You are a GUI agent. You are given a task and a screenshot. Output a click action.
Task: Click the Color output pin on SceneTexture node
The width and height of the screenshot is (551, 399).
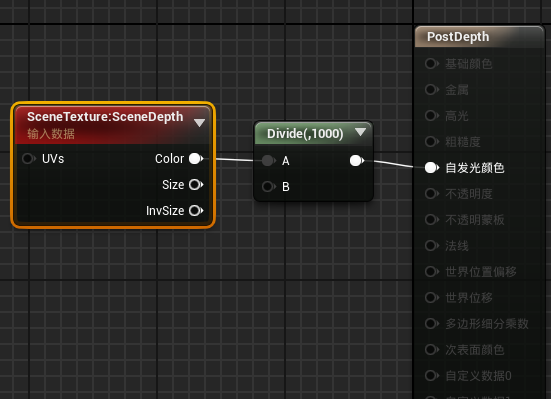click(196, 159)
